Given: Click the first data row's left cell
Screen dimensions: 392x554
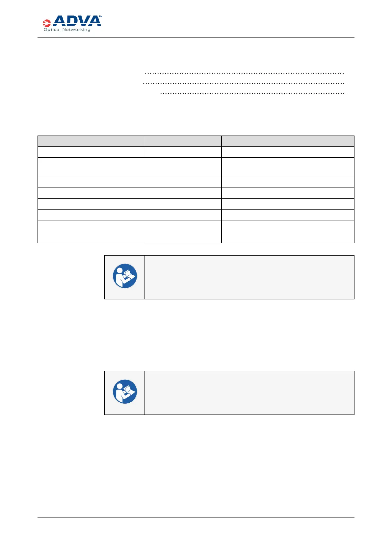Looking at the screenshot, I should [91, 152].
